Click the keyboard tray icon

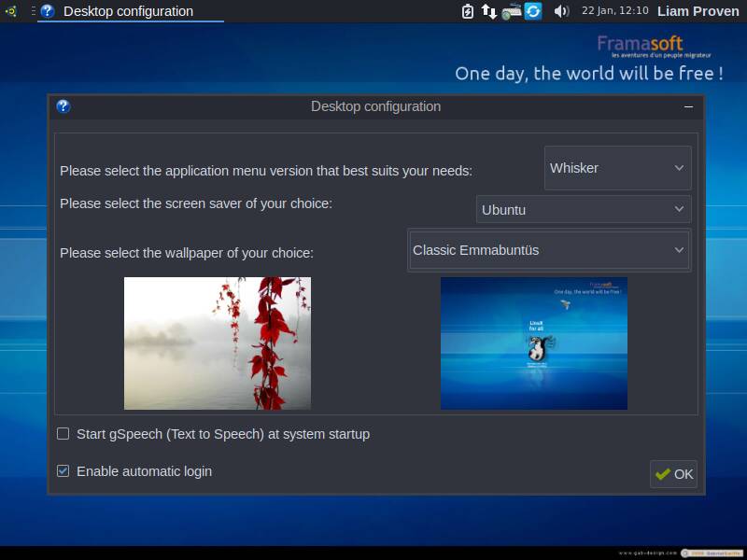pos(512,11)
